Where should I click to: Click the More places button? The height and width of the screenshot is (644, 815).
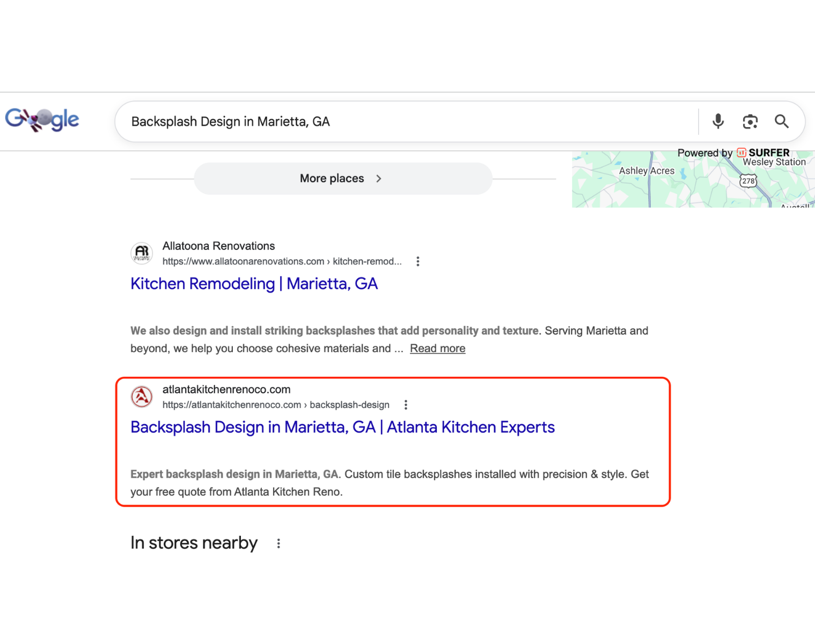332,178
